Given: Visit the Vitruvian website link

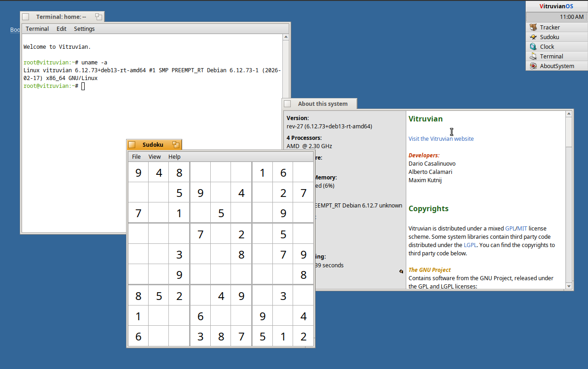Looking at the screenshot, I should click(x=441, y=139).
